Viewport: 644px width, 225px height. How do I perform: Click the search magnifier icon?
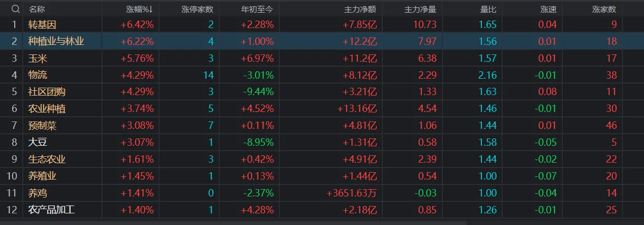[15, 9]
